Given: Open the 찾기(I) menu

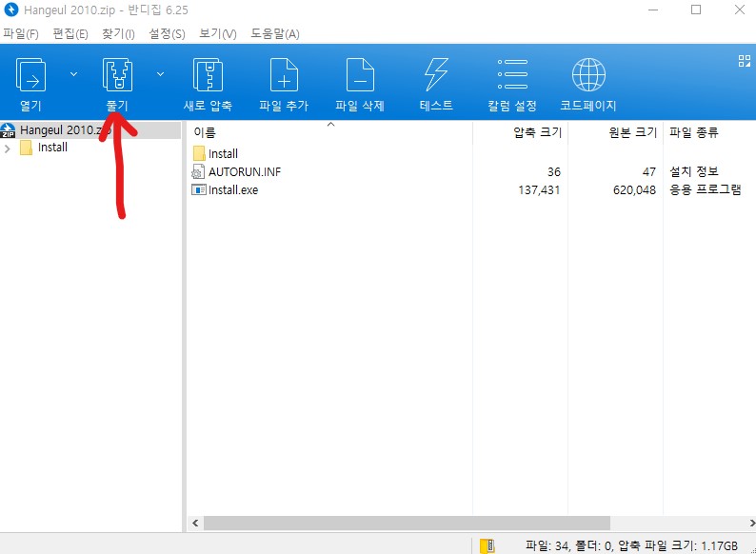Looking at the screenshot, I should click(118, 34).
